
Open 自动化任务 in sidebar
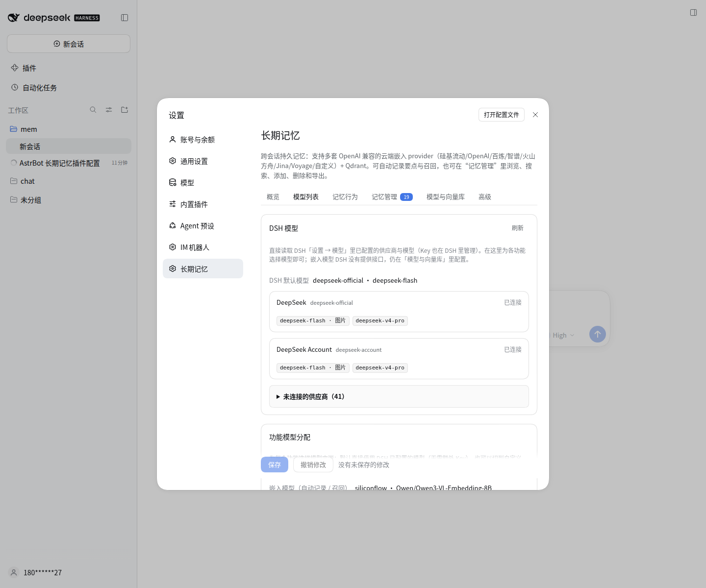[x=69, y=88]
